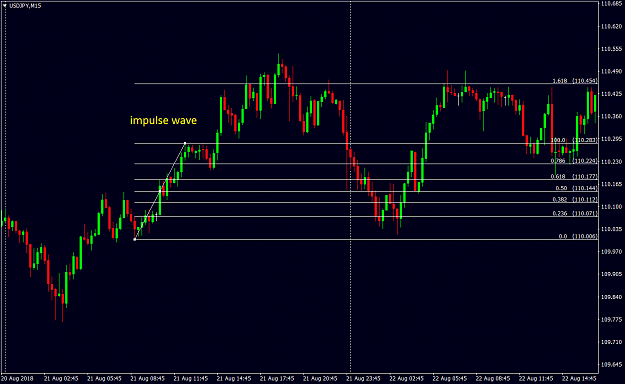Click the 22 Aug 11:45 time axis label
625x384 pixels.
[x=536, y=378]
